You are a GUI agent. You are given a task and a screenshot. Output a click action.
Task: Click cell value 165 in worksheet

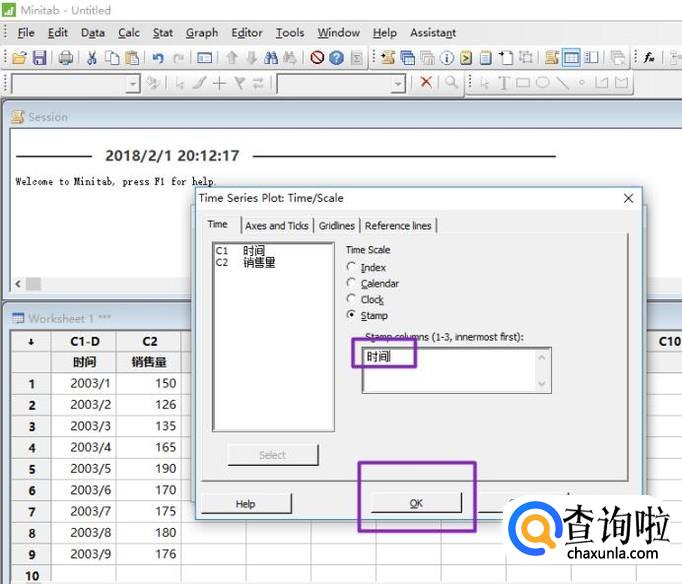click(149, 447)
